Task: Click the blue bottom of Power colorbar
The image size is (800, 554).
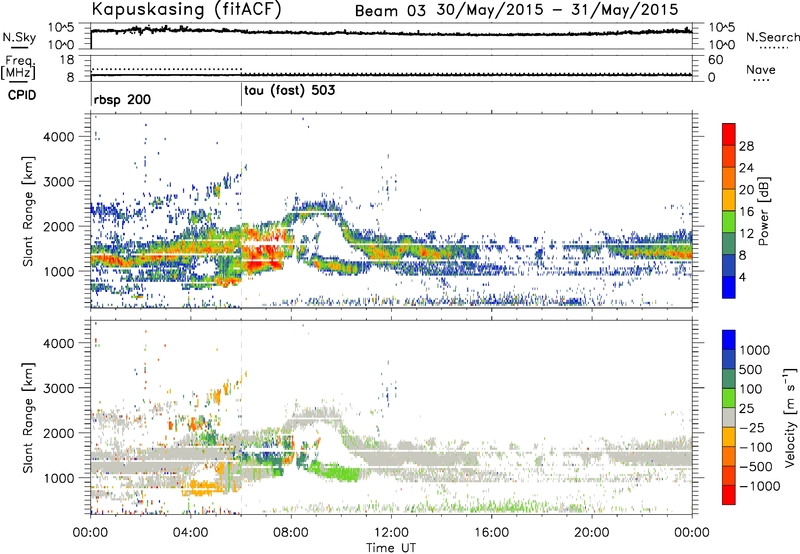Action: [729, 287]
